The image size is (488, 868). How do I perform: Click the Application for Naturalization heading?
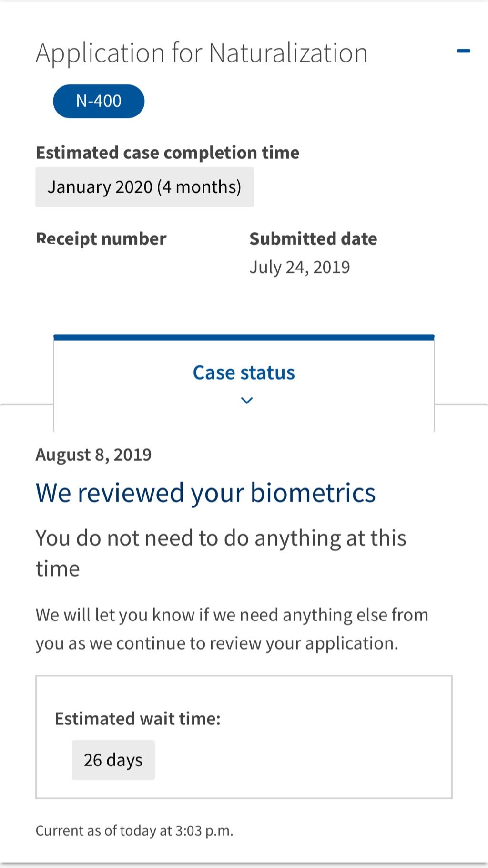click(202, 53)
